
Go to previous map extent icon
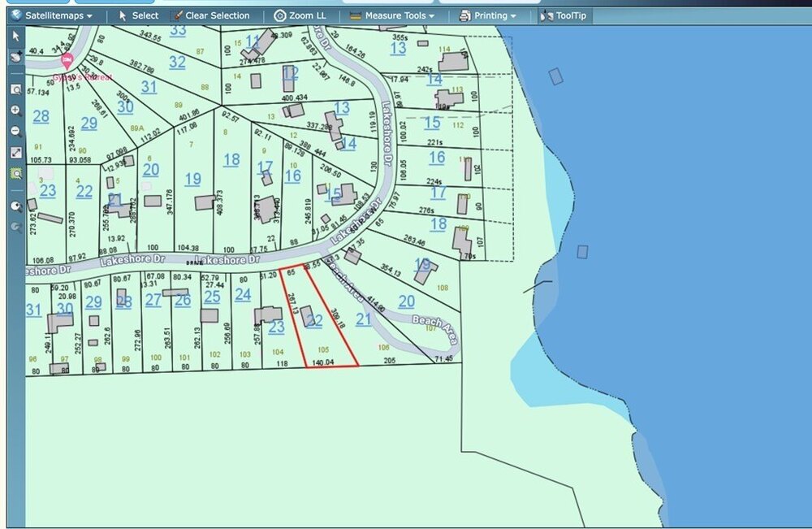coord(15,206)
